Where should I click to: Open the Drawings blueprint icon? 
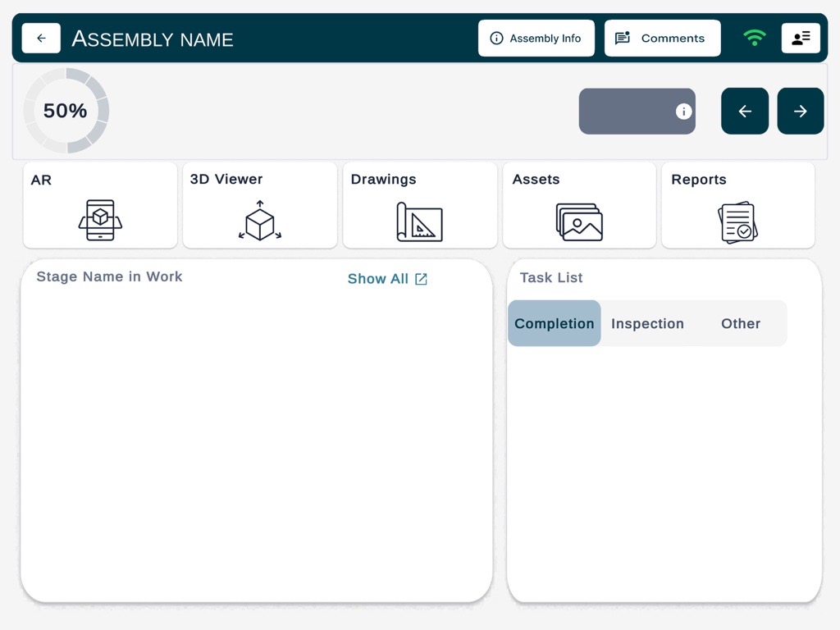click(419, 221)
